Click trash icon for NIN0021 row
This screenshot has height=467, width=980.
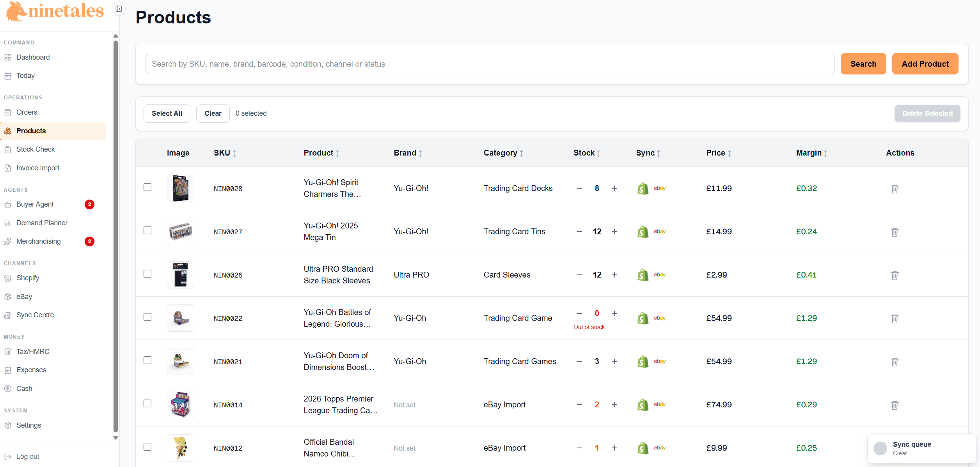pyautogui.click(x=895, y=362)
